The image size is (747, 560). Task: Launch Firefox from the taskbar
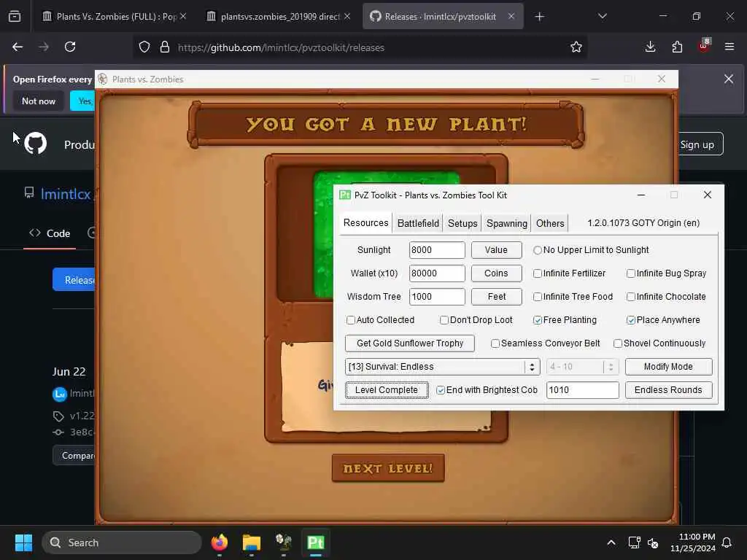coord(219,542)
